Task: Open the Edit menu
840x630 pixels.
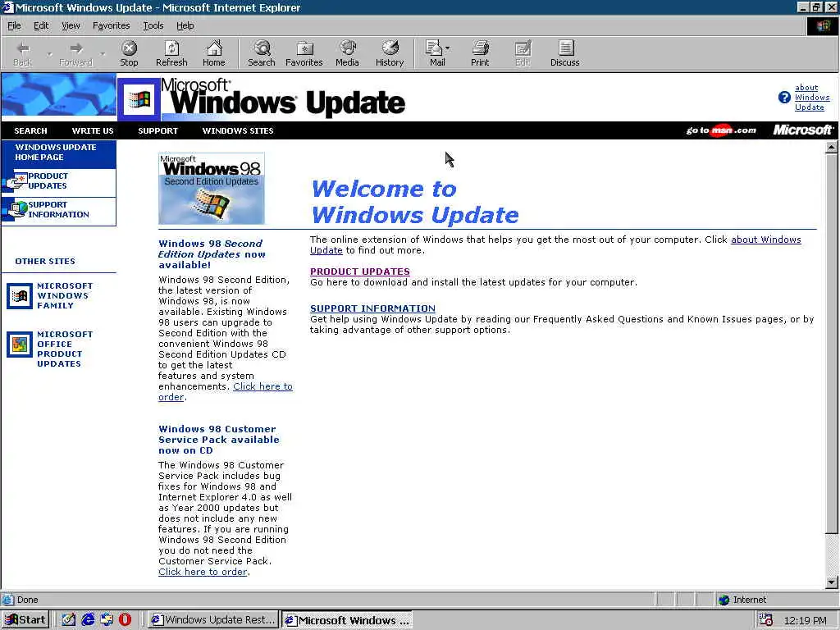Action: tap(41, 25)
